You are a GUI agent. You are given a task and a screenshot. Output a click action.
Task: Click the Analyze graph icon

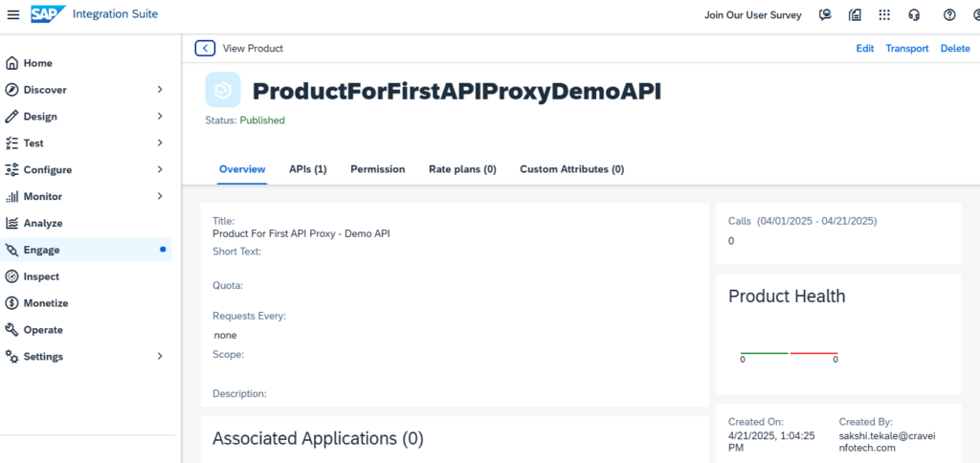[x=11, y=223]
